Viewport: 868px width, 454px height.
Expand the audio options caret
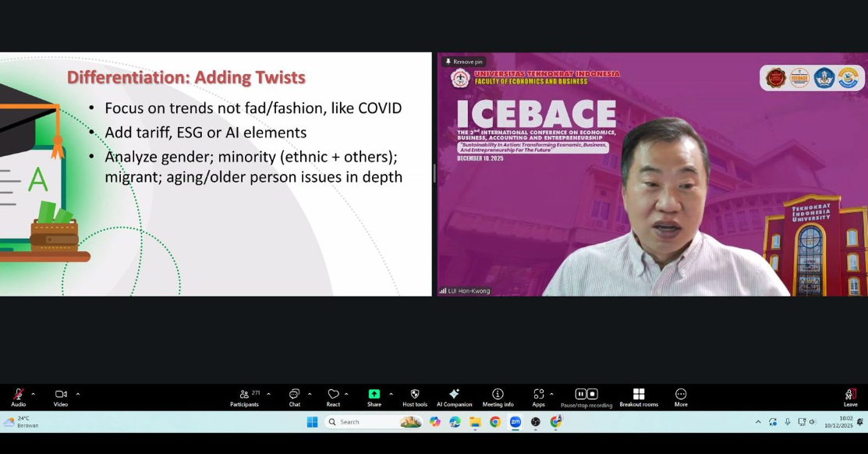coord(33,394)
